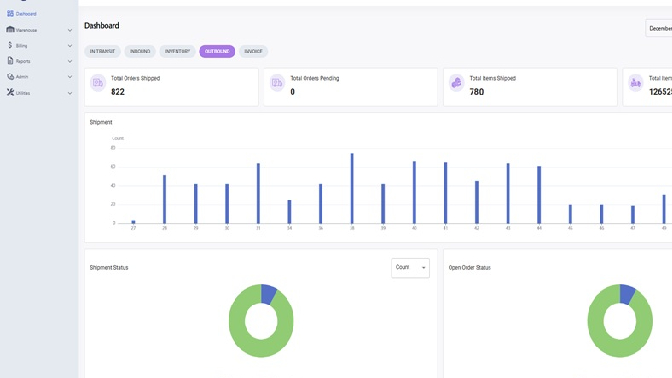Screen dimensions: 672x378
Task: Click the Admin icon in sidebar
Action: (10, 76)
